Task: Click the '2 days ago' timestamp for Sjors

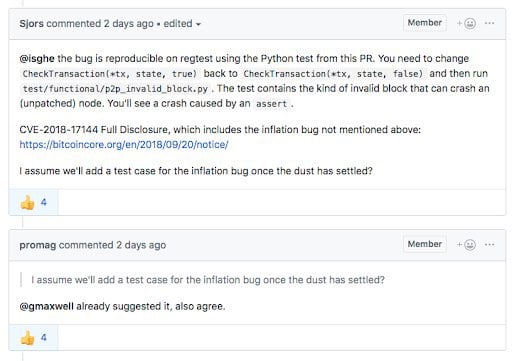Action: coord(128,24)
